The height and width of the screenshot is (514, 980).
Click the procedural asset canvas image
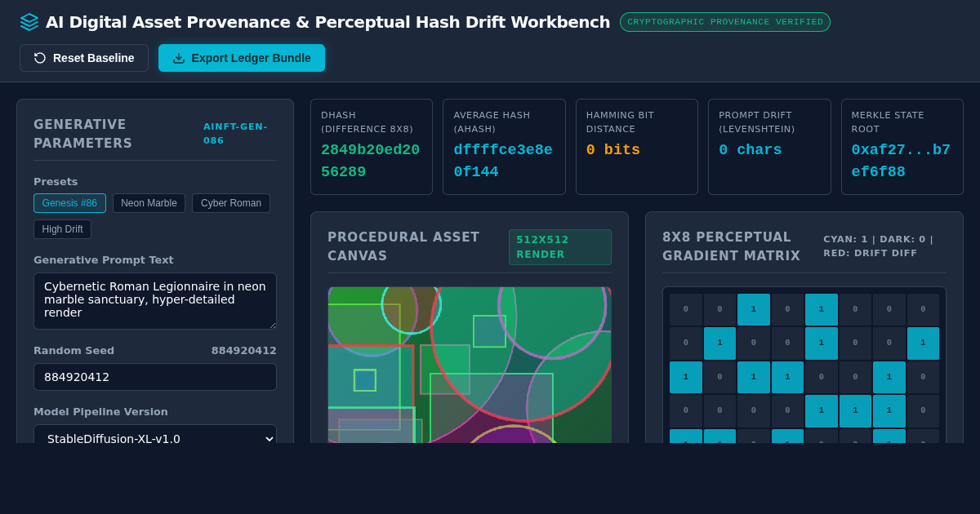470,365
